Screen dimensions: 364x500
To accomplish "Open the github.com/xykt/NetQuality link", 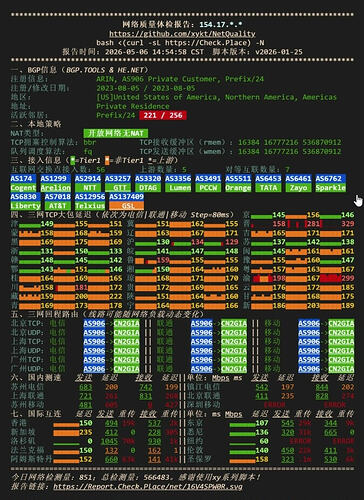I will coord(182,34).
